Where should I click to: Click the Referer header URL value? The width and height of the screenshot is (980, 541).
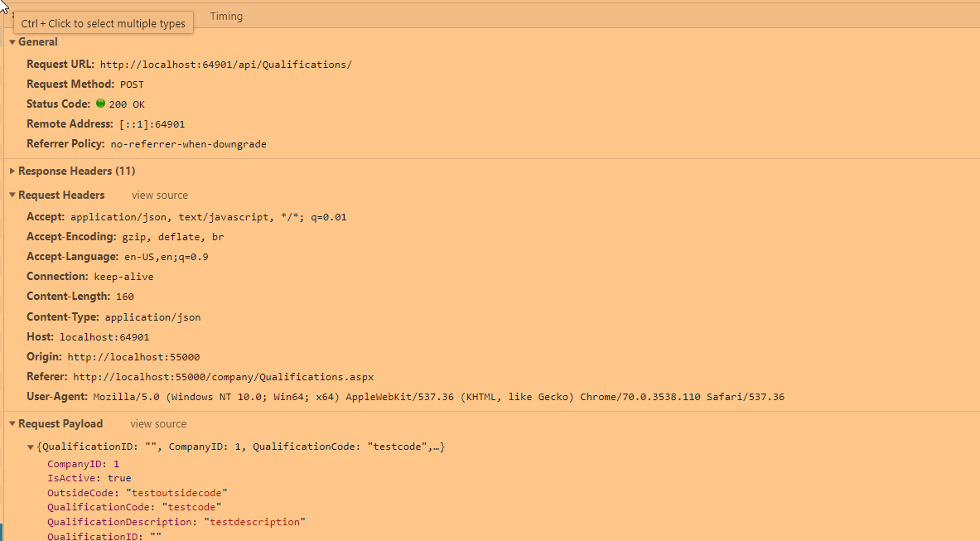pyautogui.click(x=223, y=377)
